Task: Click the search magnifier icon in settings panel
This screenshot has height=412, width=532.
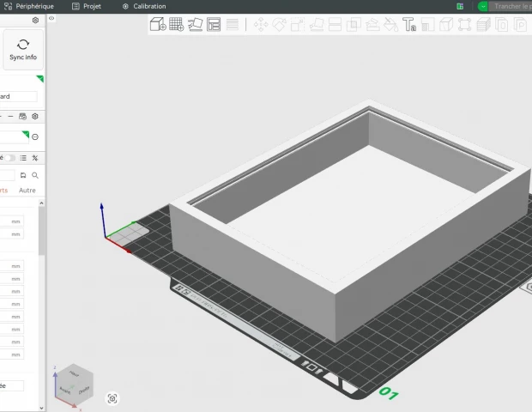Action: pos(35,175)
